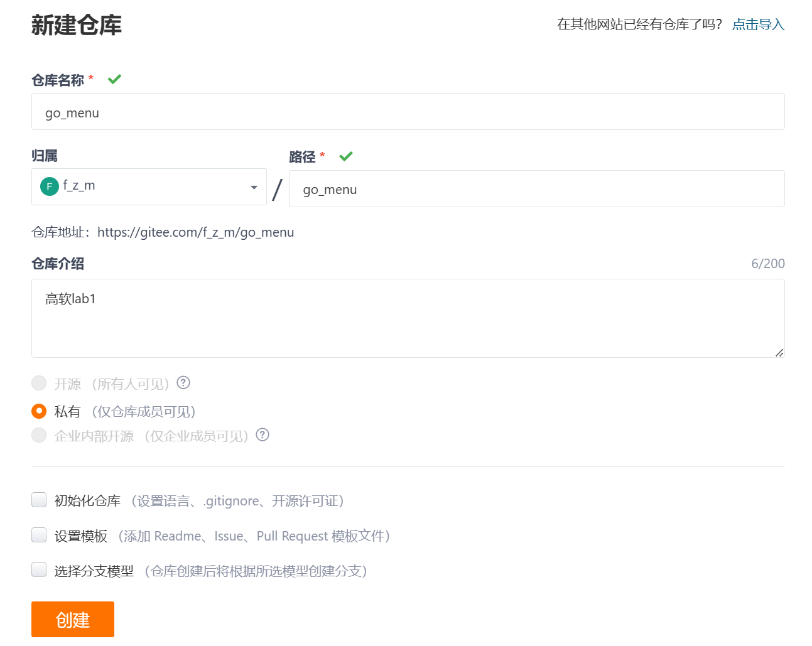Open the 归属 owner dropdown arrow

(254, 187)
